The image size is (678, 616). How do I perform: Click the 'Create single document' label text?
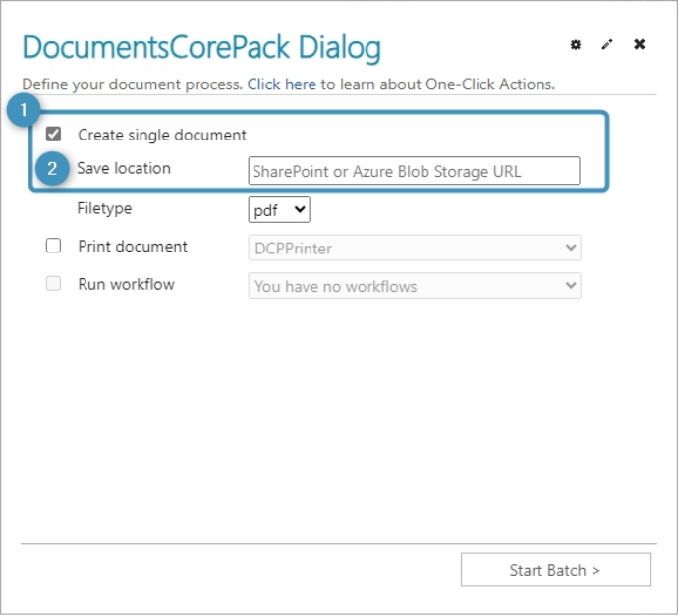tap(162, 135)
